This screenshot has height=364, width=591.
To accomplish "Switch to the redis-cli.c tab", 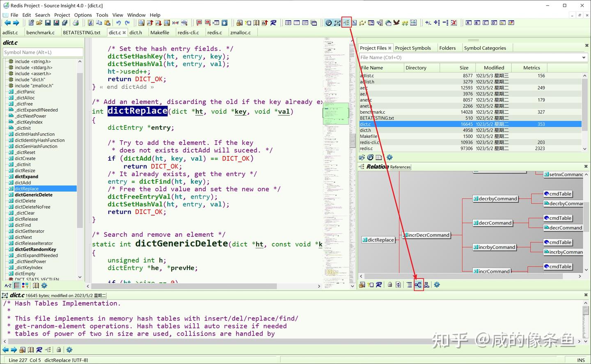I will 188,32.
